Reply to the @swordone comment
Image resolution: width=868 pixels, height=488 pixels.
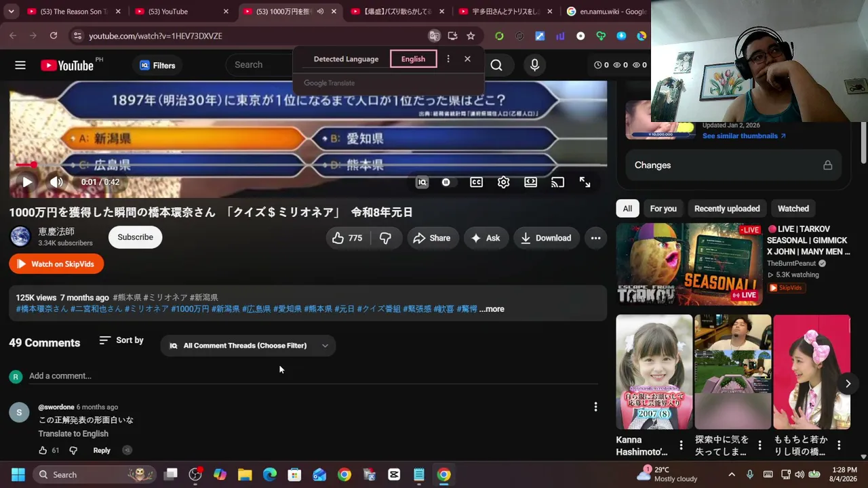102,451
